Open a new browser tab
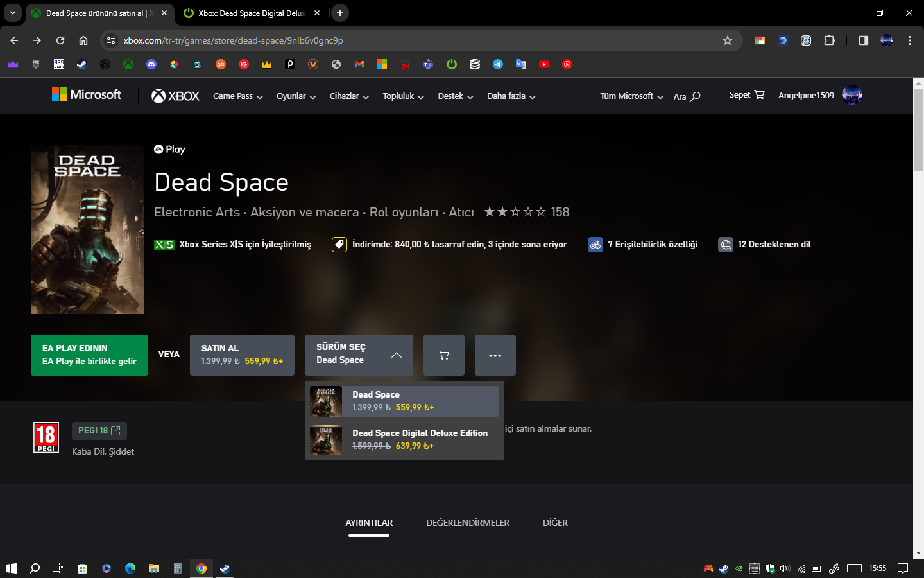This screenshot has height=578, width=924. (x=340, y=13)
